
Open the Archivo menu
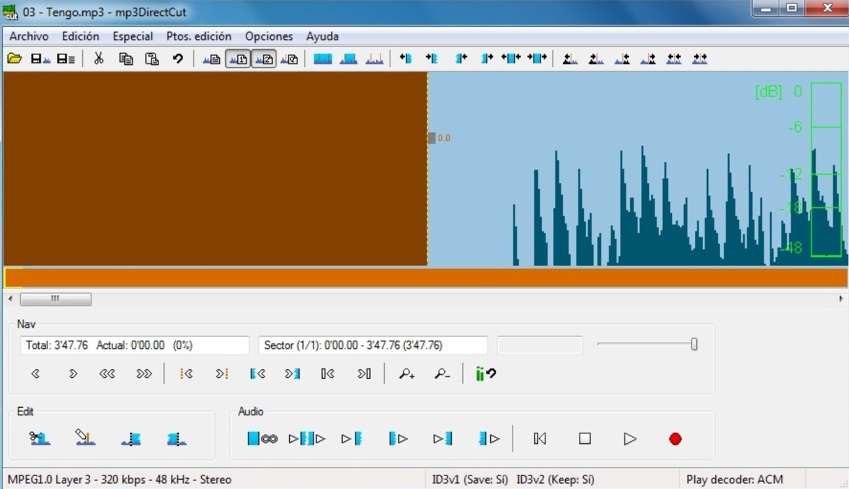point(29,36)
